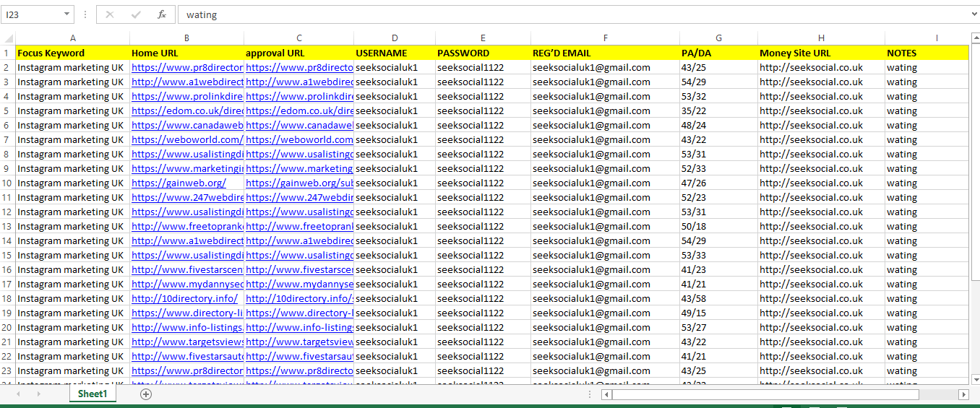Screen dimensions: 980x408
Task: Open the 10directory.info/ Home URL link
Action: [184, 298]
